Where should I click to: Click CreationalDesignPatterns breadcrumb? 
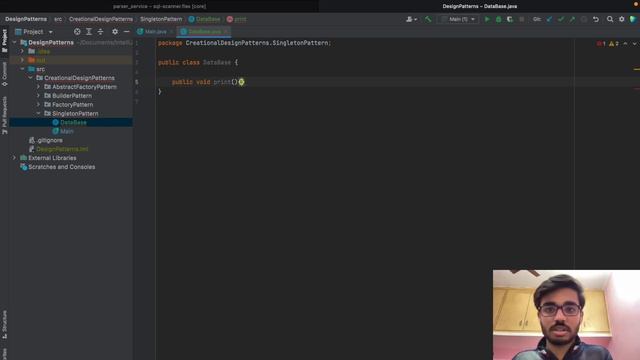pos(101,19)
